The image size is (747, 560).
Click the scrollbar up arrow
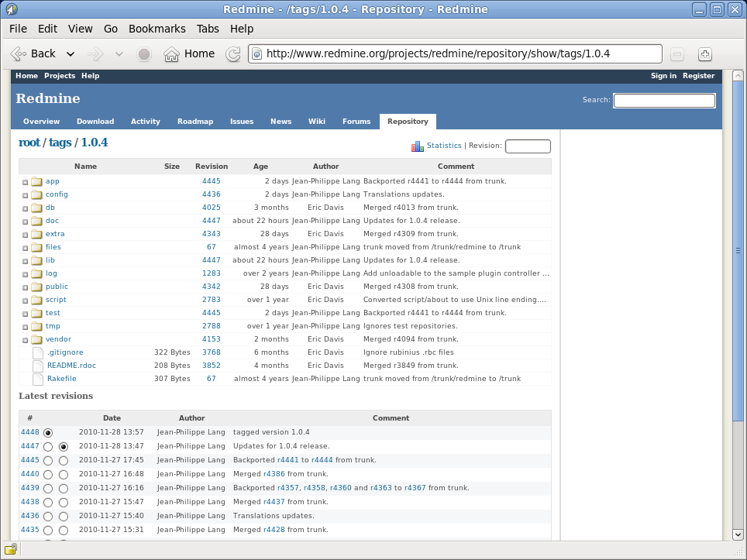click(738, 76)
